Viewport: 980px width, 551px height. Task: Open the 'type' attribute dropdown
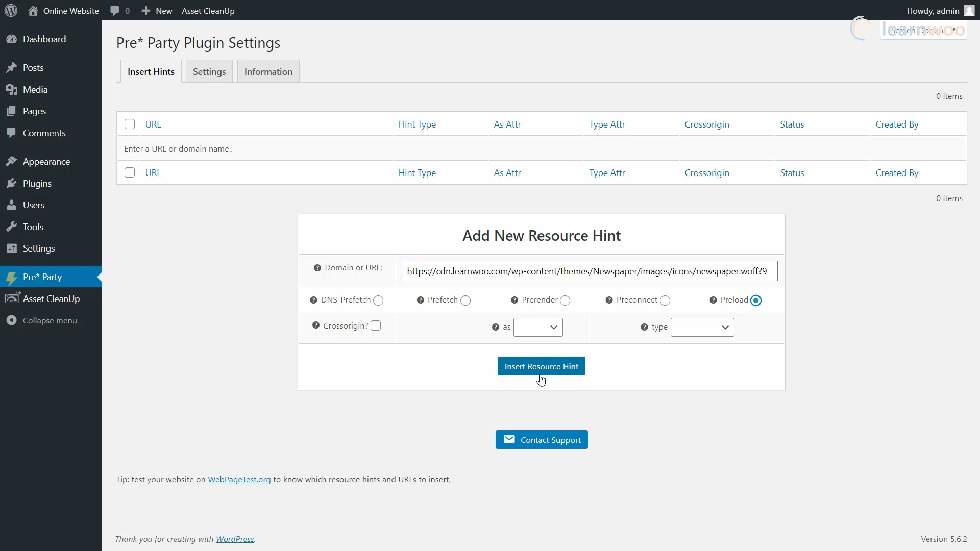pyautogui.click(x=702, y=327)
